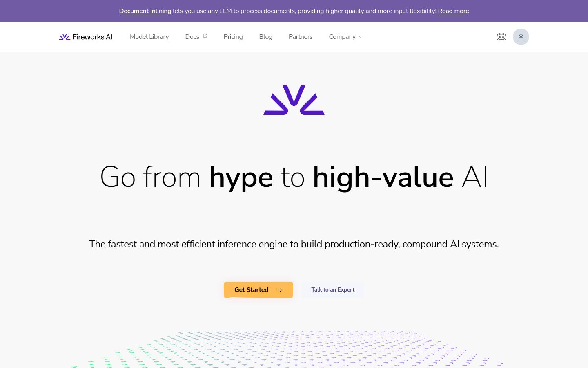Image resolution: width=588 pixels, height=368 pixels.
Task: Open the Read more banner link
Action: (453, 11)
